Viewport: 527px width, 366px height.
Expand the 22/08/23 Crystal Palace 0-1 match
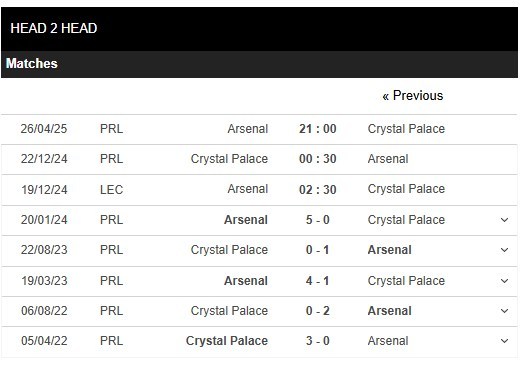[x=504, y=250]
